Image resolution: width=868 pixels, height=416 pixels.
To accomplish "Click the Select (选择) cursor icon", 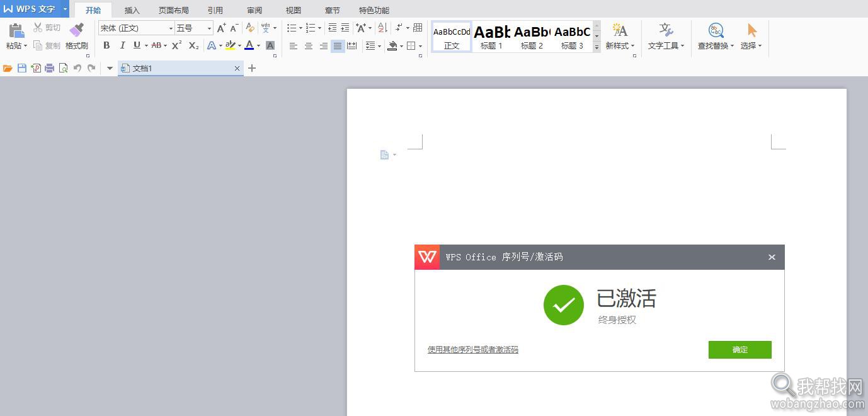I will [x=751, y=30].
